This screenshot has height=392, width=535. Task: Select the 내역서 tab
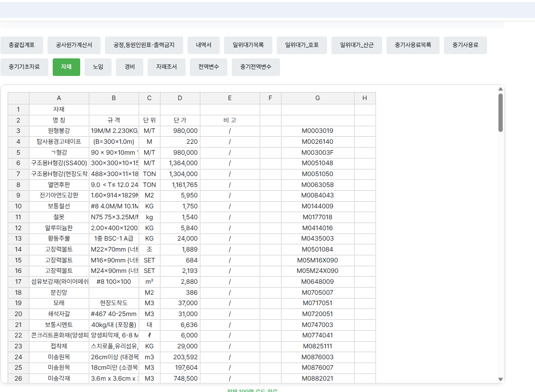(203, 45)
